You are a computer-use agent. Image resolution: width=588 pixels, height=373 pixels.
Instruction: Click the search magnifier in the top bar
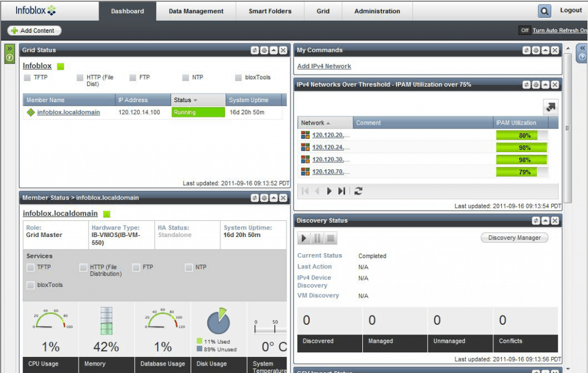[x=544, y=10]
